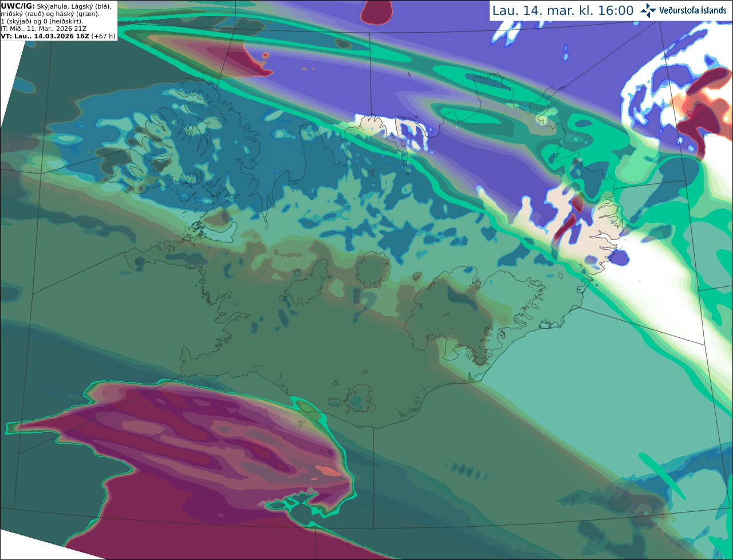Click the Veðurstofa Íslands logo symbol
Screen dimensions: 733x560
point(648,10)
